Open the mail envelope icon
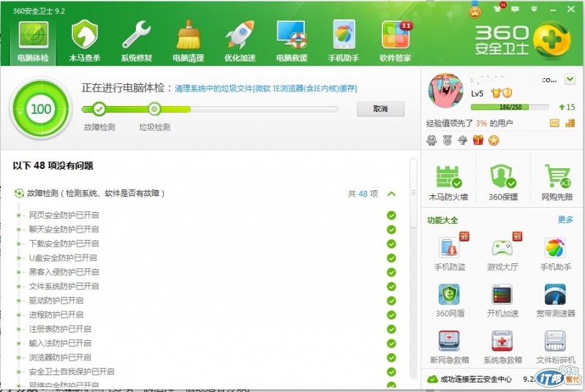 (x=554, y=123)
